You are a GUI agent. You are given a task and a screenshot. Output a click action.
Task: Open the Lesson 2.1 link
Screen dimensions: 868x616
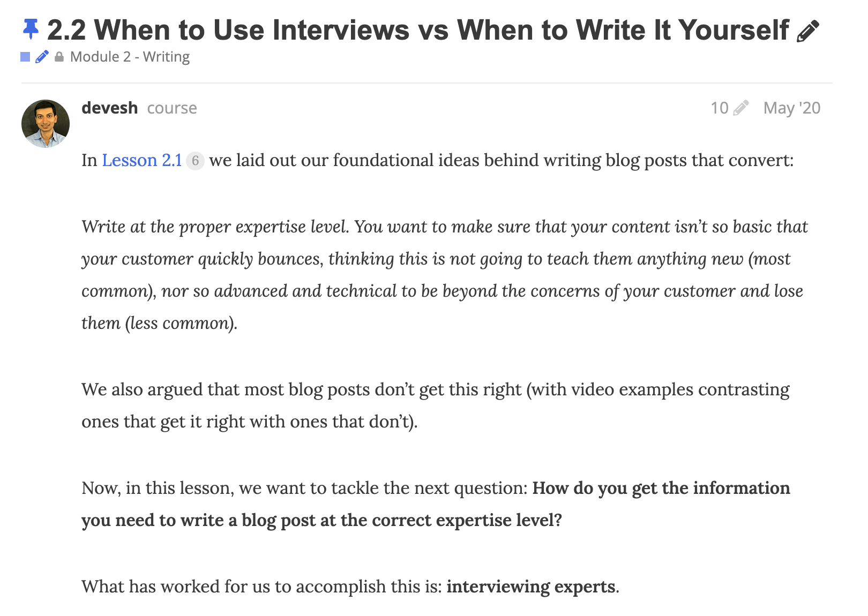coord(142,160)
